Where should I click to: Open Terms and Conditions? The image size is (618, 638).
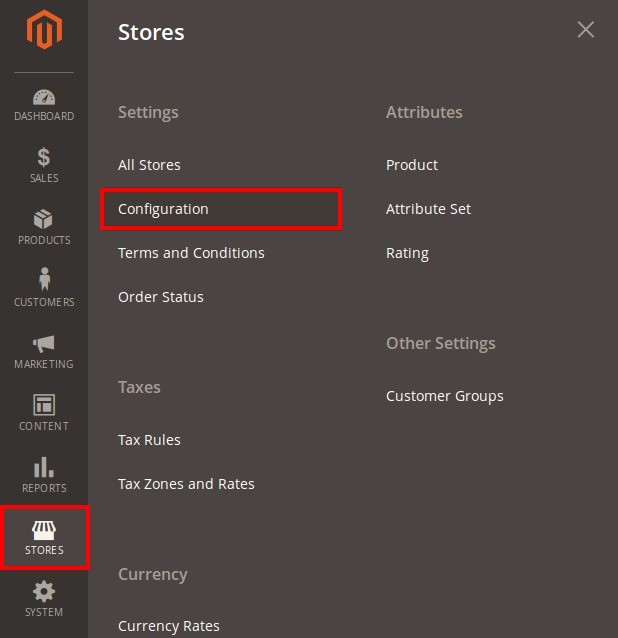(x=191, y=253)
